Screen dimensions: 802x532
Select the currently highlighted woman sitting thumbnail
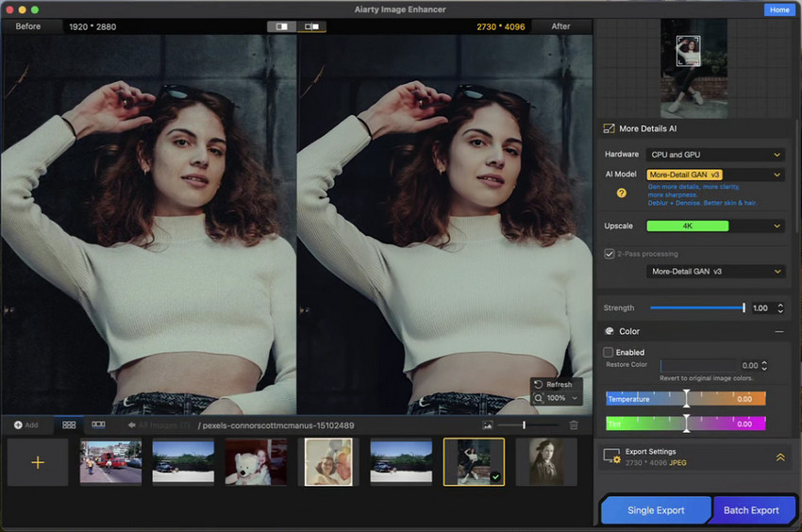[x=474, y=462]
